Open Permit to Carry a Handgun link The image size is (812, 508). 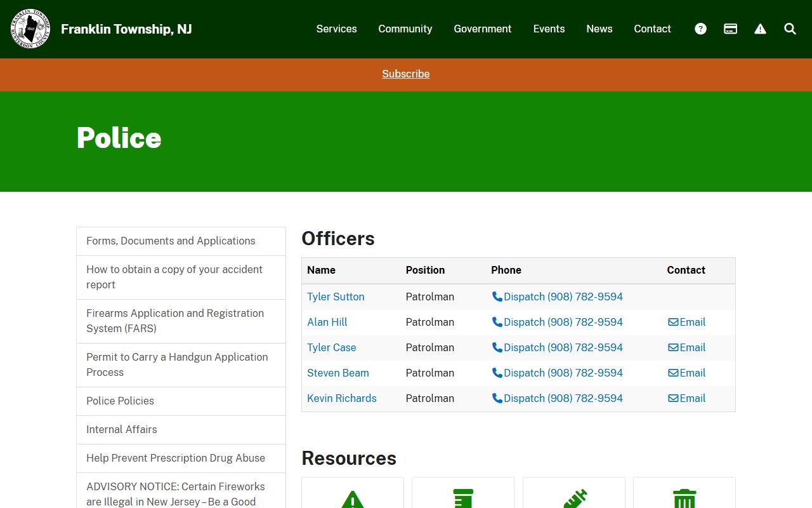[x=181, y=365]
